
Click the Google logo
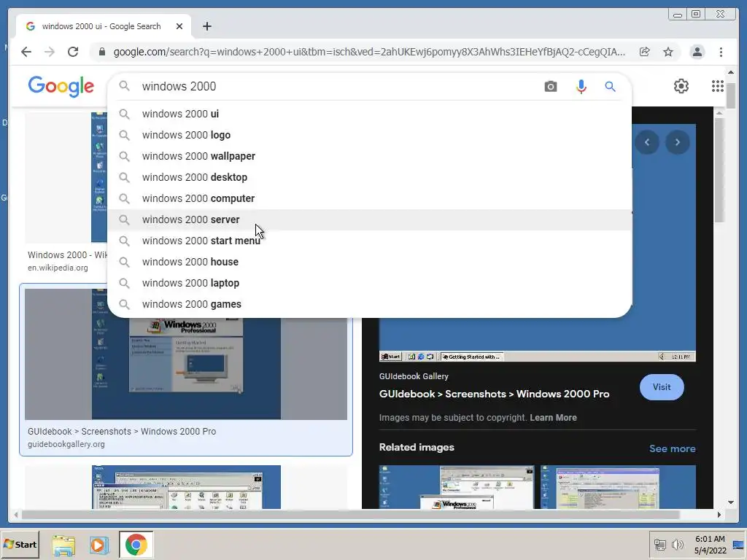61,86
